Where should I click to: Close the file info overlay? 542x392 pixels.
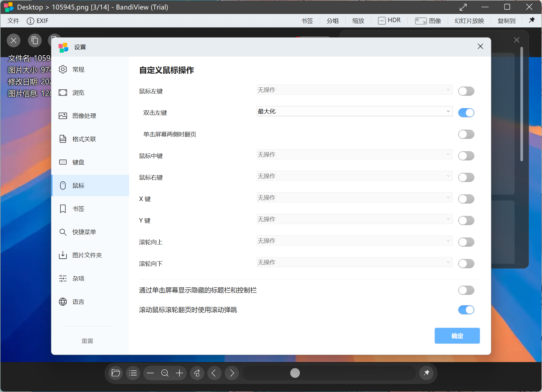pyautogui.click(x=14, y=41)
